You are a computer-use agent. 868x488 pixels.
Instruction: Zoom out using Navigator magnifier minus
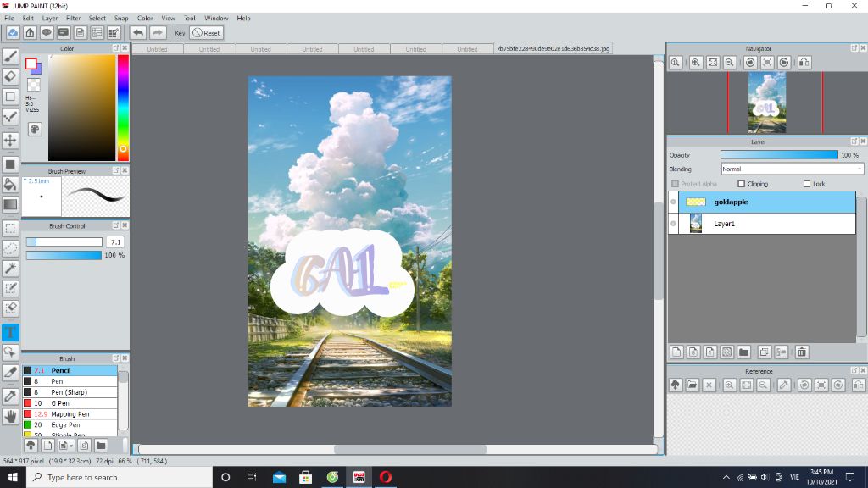coord(730,63)
